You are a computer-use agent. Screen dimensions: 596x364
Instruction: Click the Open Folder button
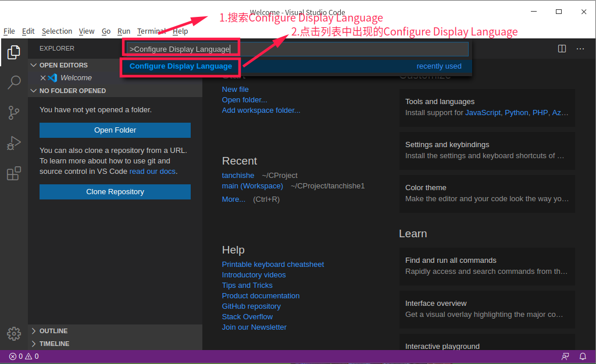point(115,130)
